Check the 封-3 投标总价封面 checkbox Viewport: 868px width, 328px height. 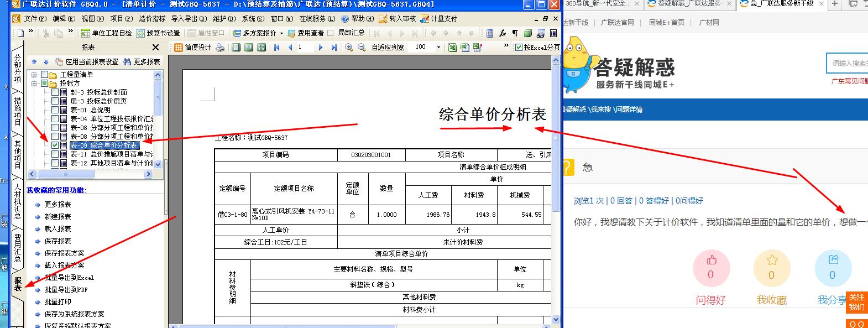coord(55,92)
